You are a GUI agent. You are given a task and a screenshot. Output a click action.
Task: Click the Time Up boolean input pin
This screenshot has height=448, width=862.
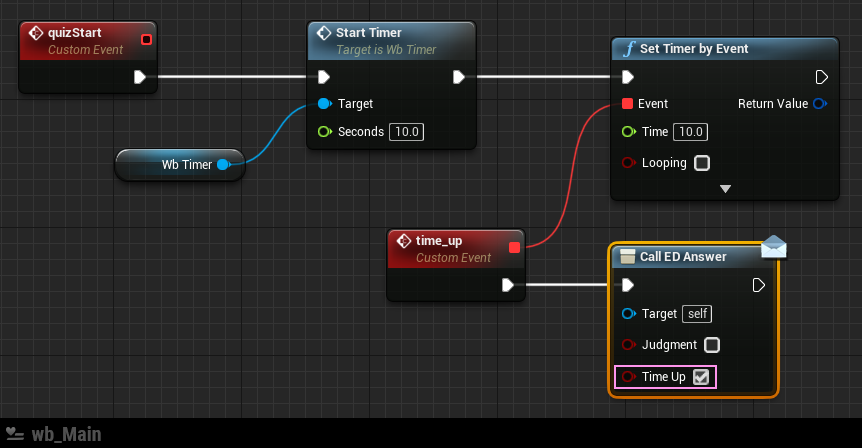pyautogui.click(x=628, y=377)
